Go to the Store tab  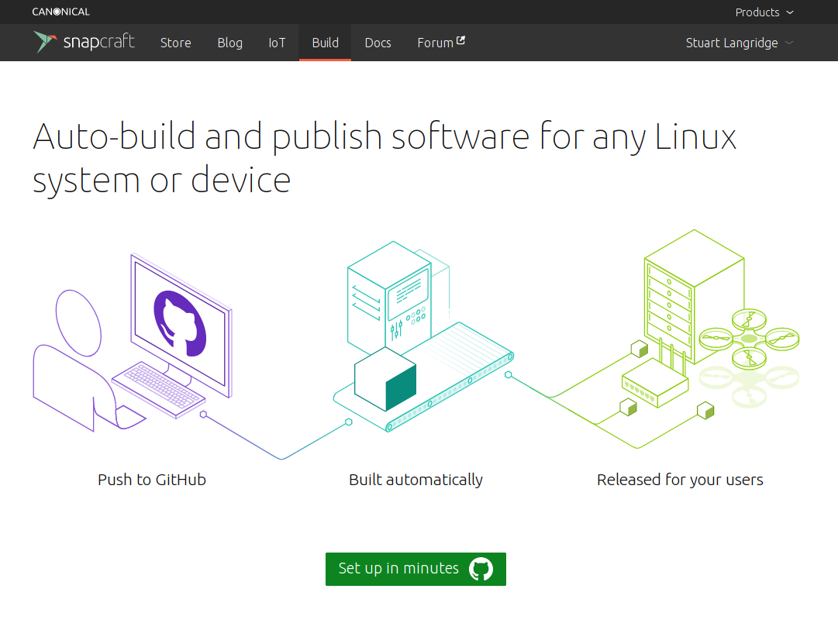click(176, 43)
